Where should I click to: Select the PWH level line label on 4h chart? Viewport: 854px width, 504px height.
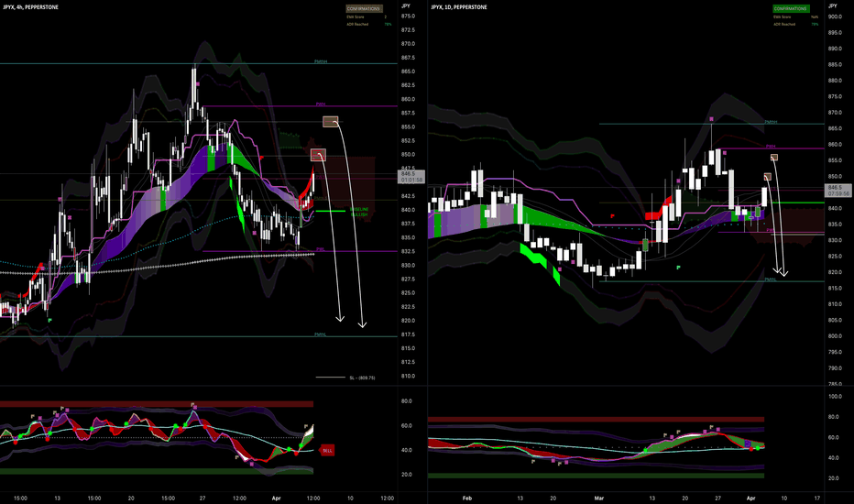[321, 104]
